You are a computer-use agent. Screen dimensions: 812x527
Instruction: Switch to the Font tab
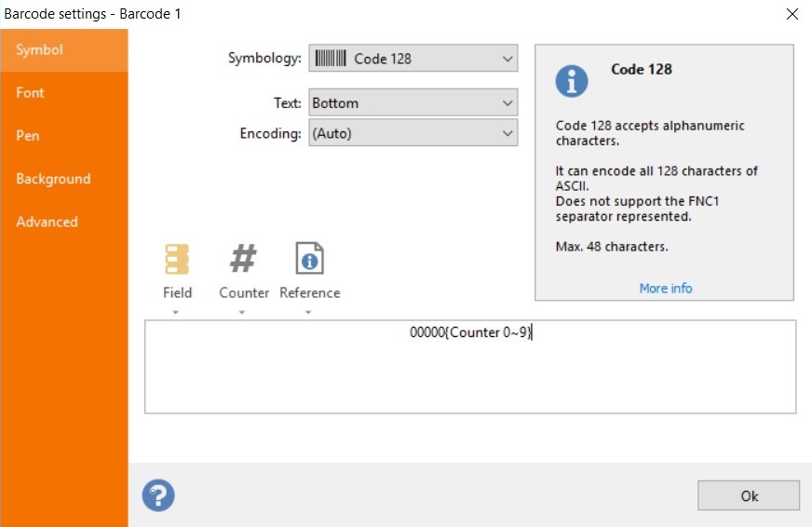coord(64,93)
